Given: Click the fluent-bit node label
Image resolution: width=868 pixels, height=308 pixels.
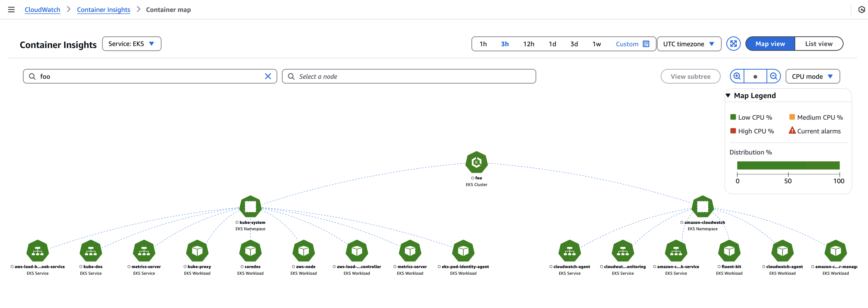Looking at the screenshot, I should [731, 267].
